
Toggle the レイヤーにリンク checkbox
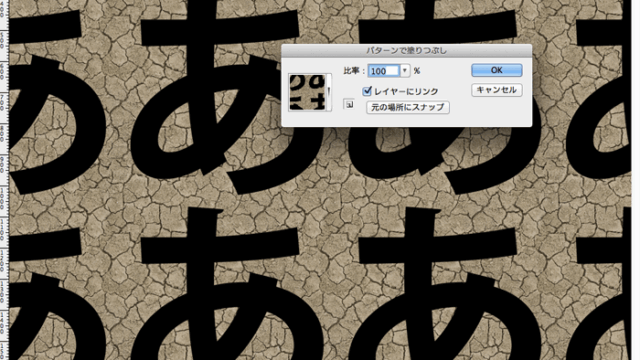(x=367, y=91)
